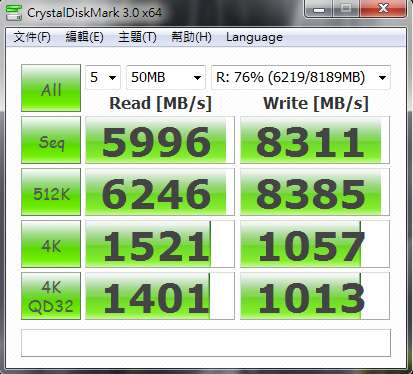Open the 編輯(E) menu
Image resolution: width=413 pixels, height=374 pixels.
[x=84, y=37]
